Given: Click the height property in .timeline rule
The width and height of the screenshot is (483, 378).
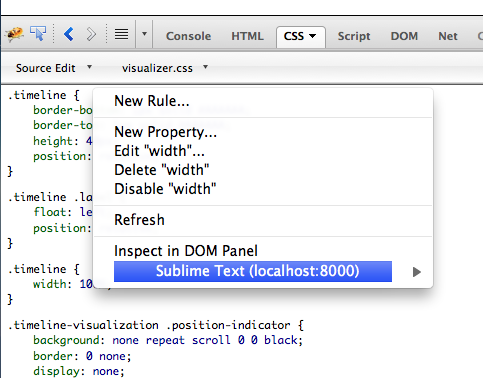Looking at the screenshot, I should (53, 141).
